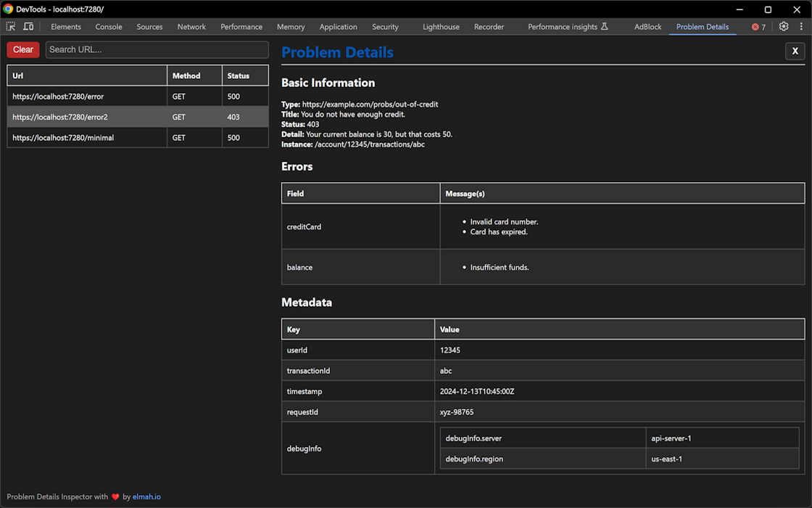Click the Status column header in request list
This screenshot has width=812, height=508.
click(x=245, y=75)
